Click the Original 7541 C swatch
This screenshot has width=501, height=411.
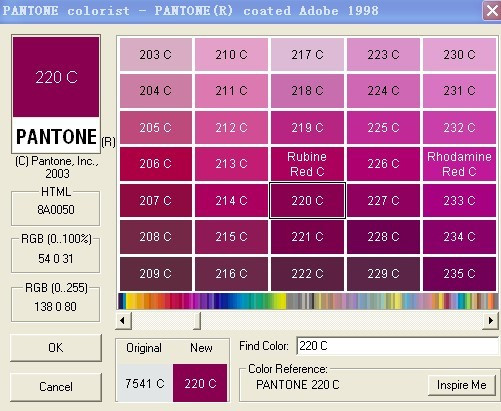coord(145,383)
